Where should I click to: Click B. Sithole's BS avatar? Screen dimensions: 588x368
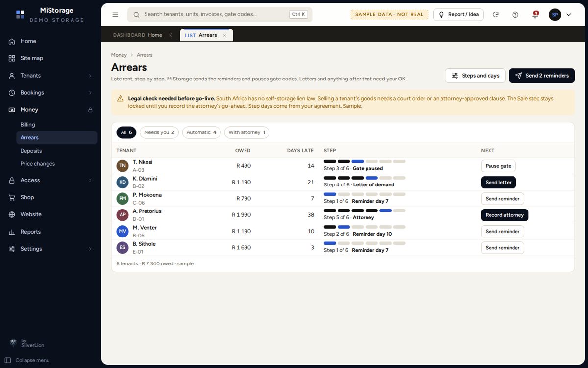pyautogui.click(x=122, y=248)
